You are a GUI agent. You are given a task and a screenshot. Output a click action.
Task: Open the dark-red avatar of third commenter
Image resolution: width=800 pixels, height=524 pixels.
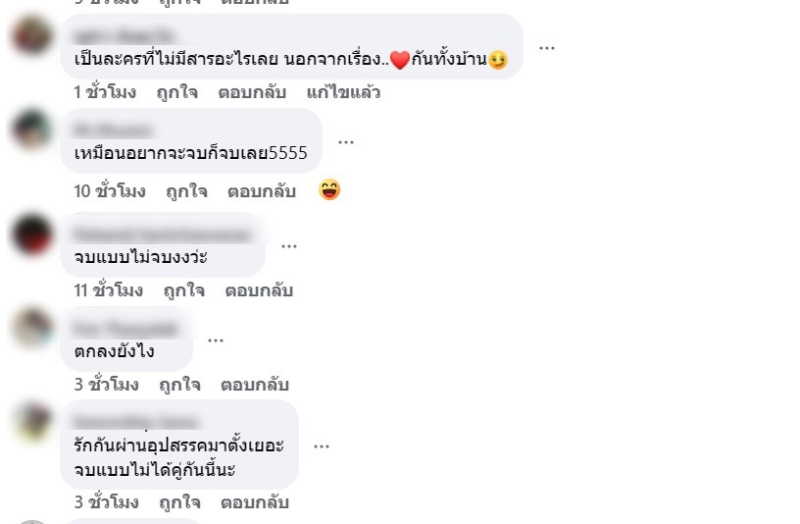32,235
